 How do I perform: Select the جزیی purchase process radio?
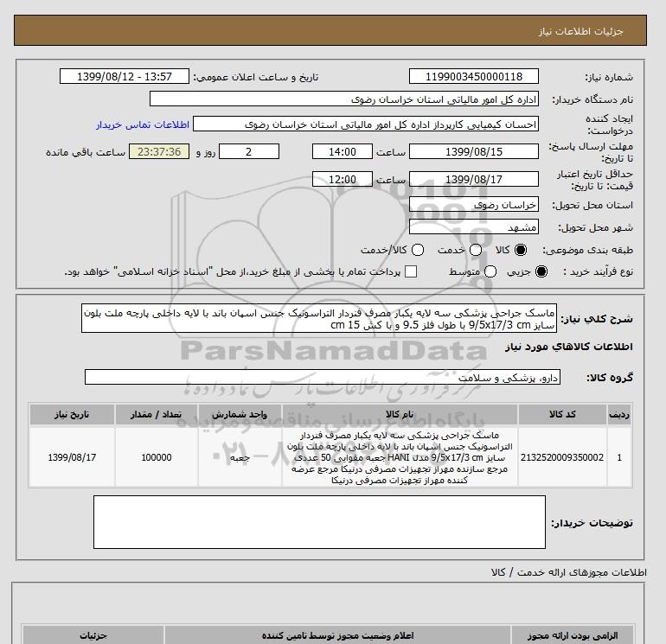tap(541, 271)
